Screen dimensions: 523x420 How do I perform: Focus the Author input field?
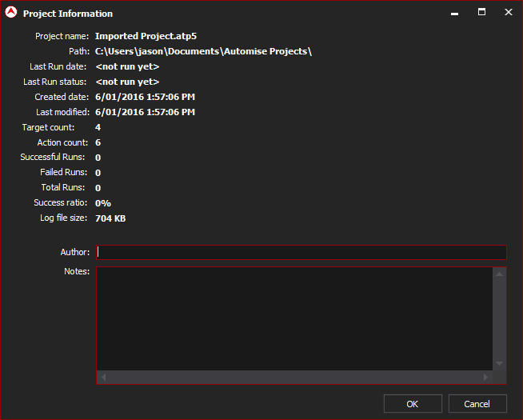click(301, 252)
